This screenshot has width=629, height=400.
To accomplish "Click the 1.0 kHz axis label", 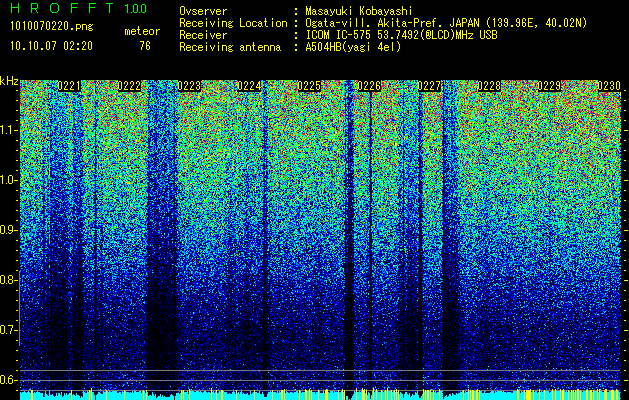I will [9, 180].
